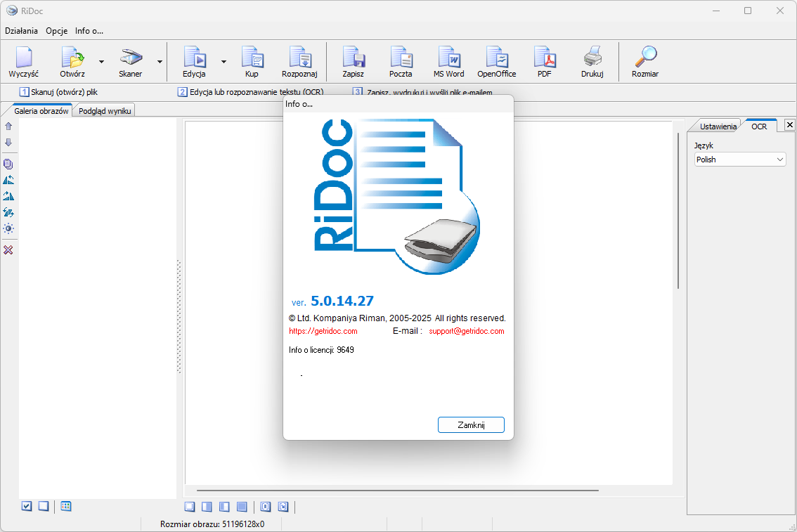Click the flip/mirror image sidebar icon
Screen dimensions: 797x532
coord(8,212)
